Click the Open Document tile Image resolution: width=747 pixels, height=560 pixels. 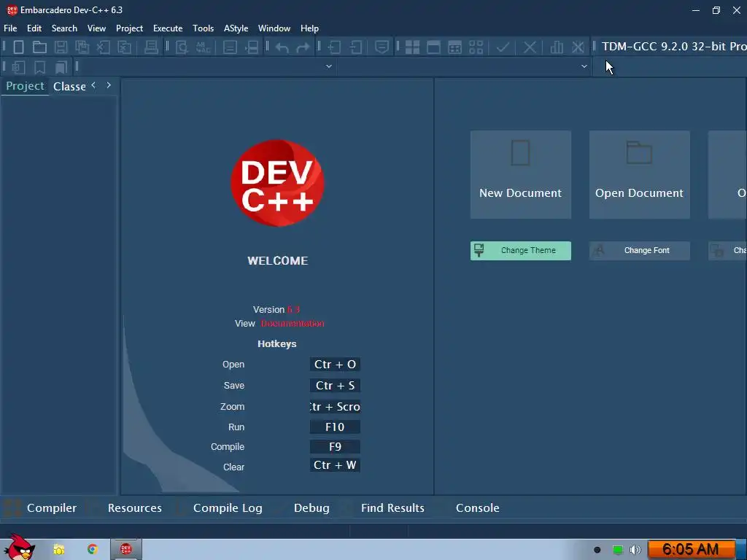pyautogui.click(x=639, y=175)
